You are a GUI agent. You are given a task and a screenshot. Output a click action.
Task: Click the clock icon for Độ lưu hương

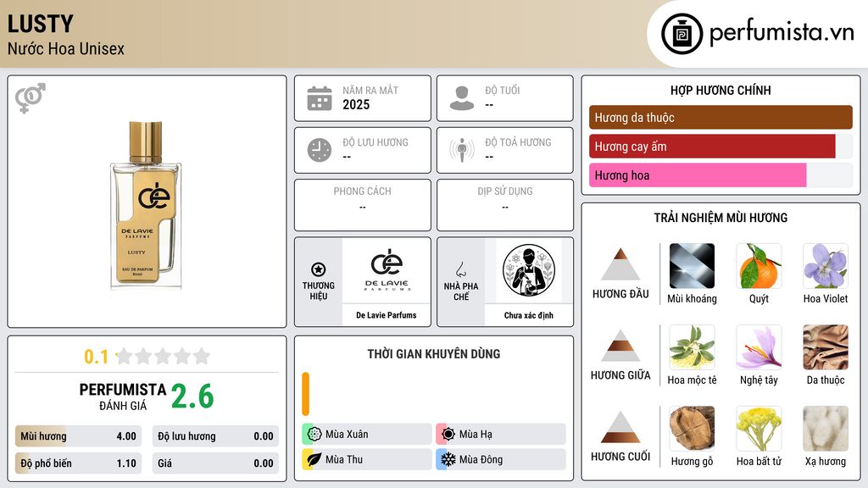(x=320, y=150)
